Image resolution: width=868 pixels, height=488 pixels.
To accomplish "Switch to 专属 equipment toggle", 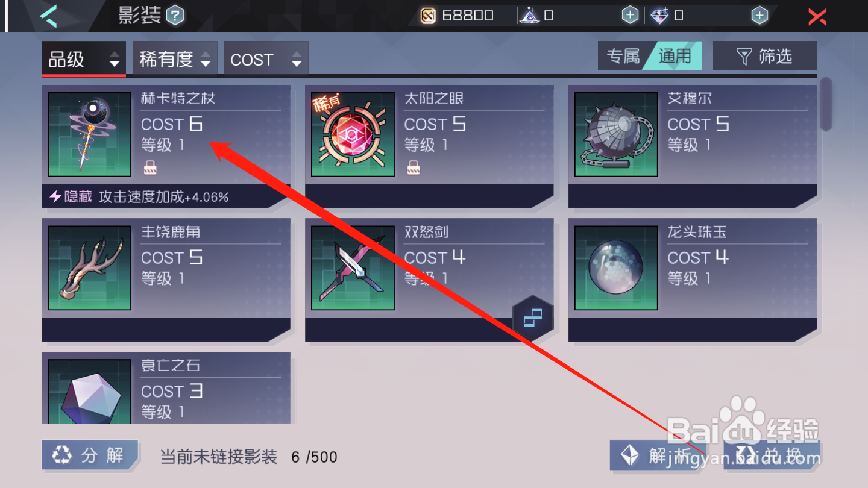I will click(x=623, y=56).
